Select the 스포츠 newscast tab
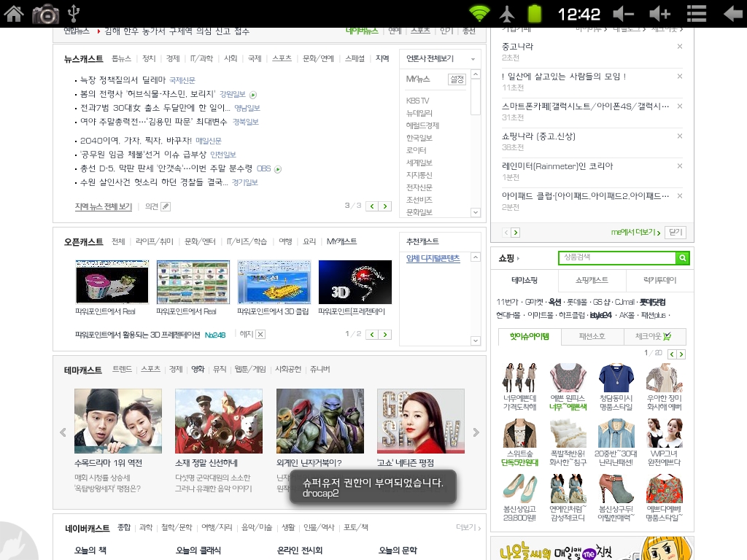The width and height of the screenshot is (747, 560). point(282,58)
